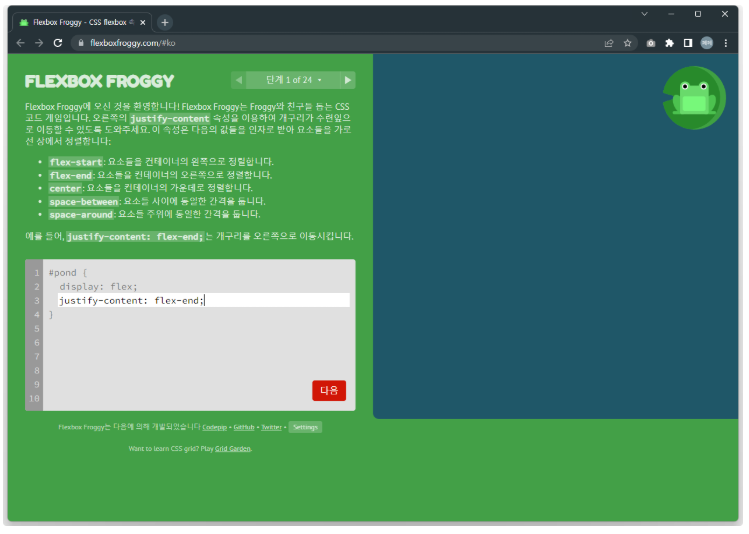Open the Extensions puzzle icon
749x534 pixels.
tap(669, 43)
